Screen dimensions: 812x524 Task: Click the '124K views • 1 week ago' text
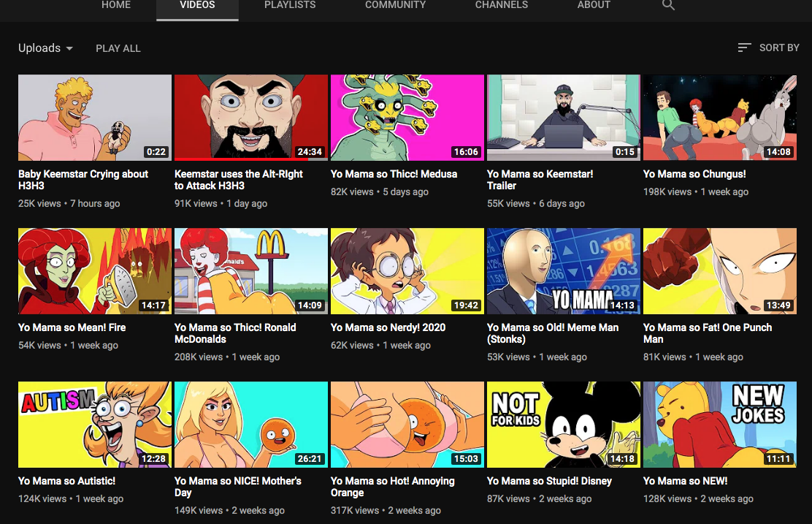[x=71, y=498]
